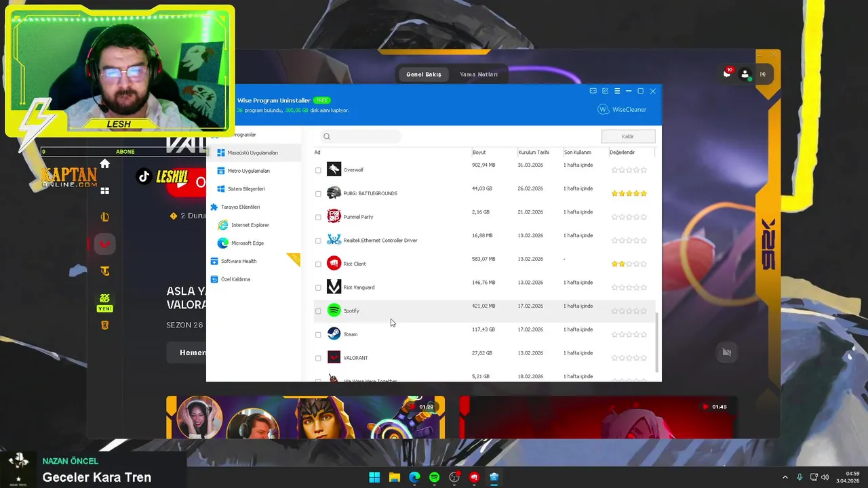Image resolution: width=868 pixels, height=488 pixels.
Task: Check the Pummel Party checkbox
Action: 318,217
